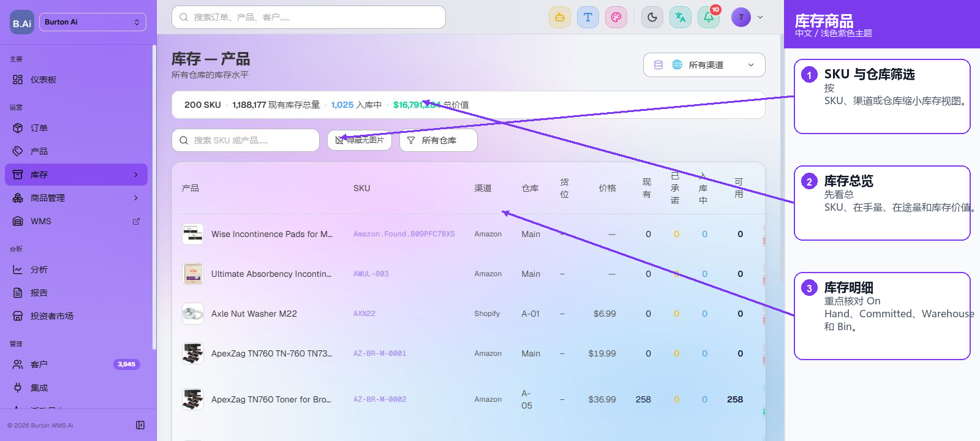This screenshot has width=980, height=441.
Task: Click the global search box for 订单、产品、客户
Action: point(309,17)
